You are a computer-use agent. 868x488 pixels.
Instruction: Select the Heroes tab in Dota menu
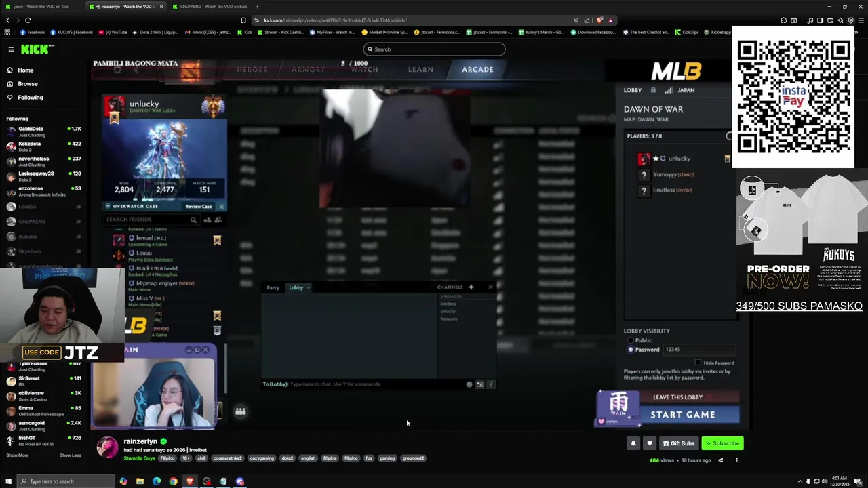click(252, 70)
